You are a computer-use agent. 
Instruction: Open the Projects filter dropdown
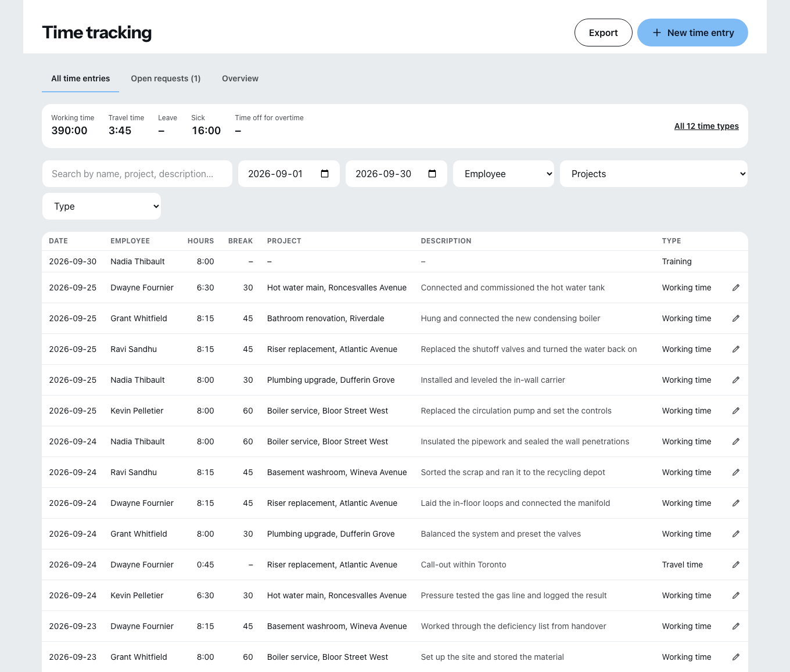pyautogui.click(x=653, y=174)
